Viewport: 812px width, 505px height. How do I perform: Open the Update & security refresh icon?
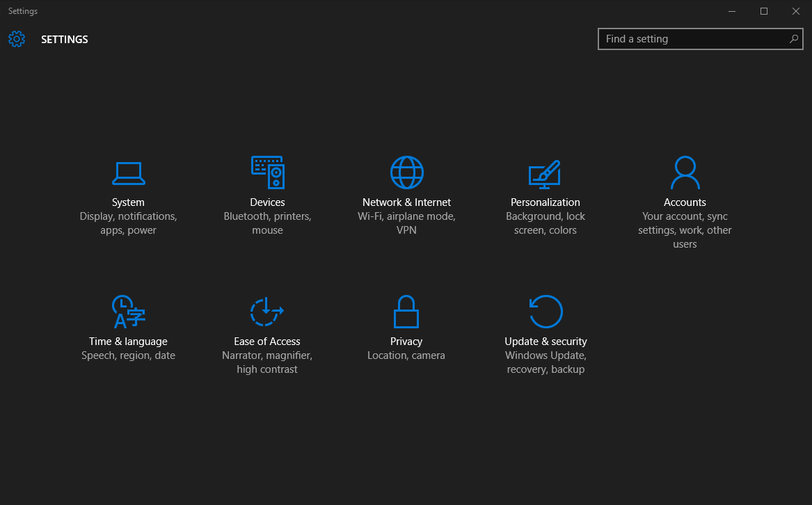click(x=546, y=312)
